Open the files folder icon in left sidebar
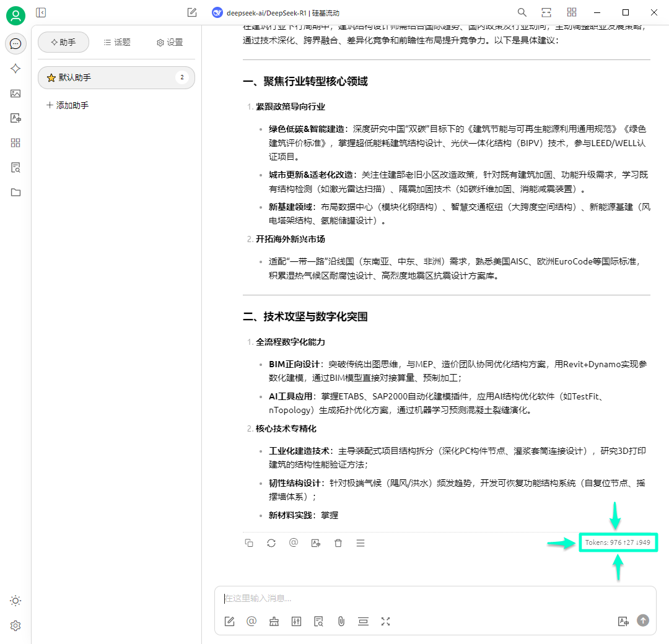Image resolution: width=669 pixels, height=644 pixels. [15, 192]
